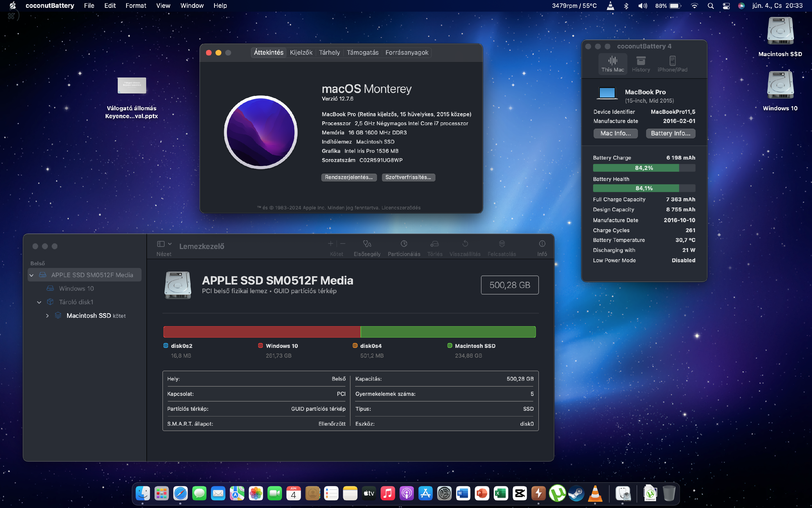Click 500,28 GB capacity box
This screenshot has height=508, width=812.
510,285
